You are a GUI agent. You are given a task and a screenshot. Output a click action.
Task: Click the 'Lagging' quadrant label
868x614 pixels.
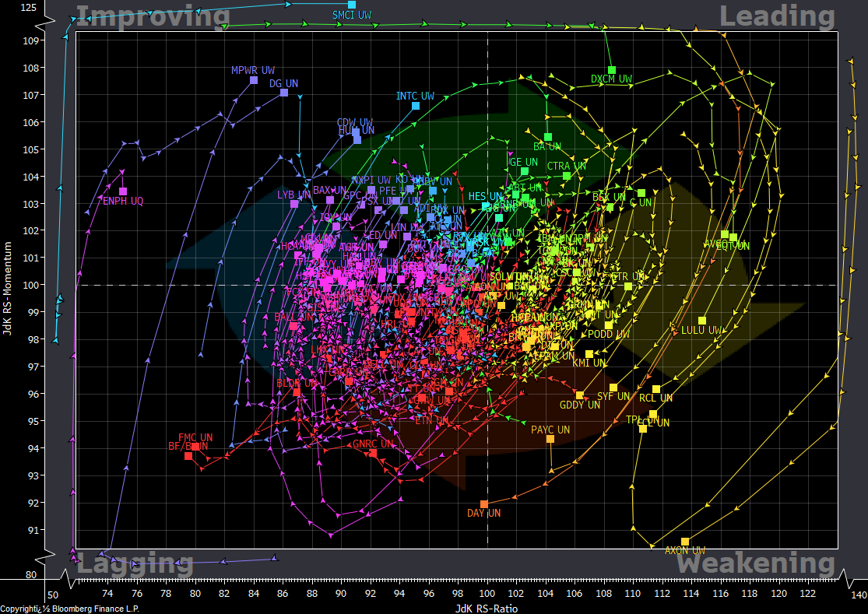pos(135,563)
